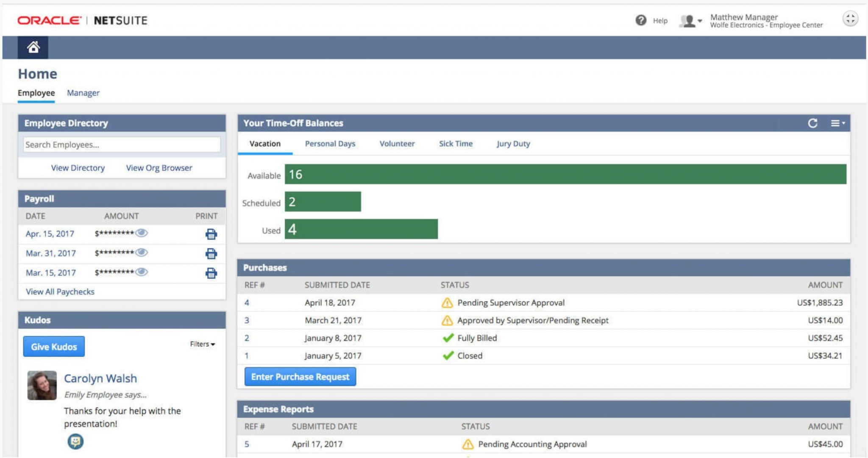Click the Scheduled vacation bar in the chart
Image resolution: width=868 pixels, height=458 pixels.
click(323, 203)
